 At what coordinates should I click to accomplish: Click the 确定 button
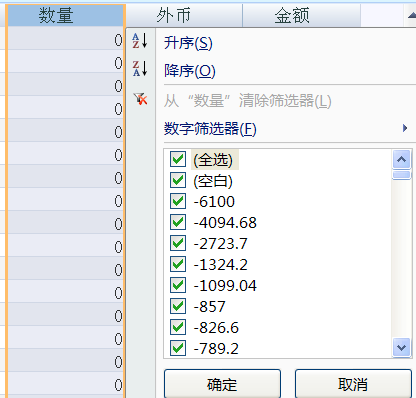[x=222, y=384]
